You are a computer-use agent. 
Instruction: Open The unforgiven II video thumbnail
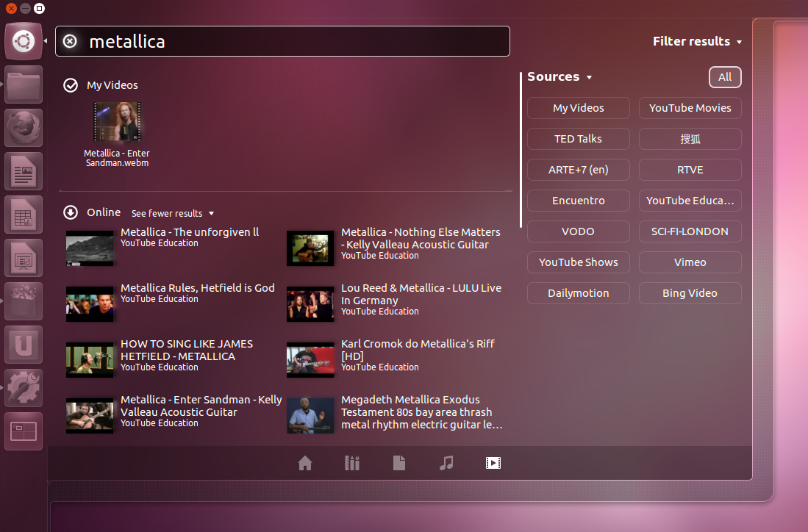tap(90, 248)
